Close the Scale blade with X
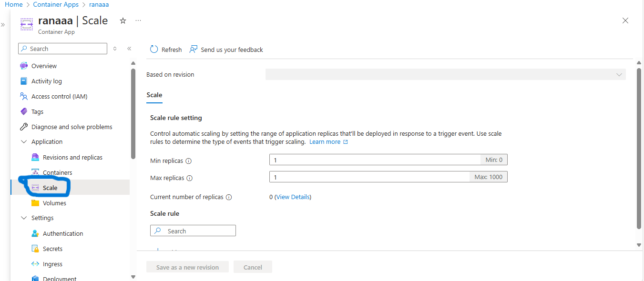 click(625, 20)
